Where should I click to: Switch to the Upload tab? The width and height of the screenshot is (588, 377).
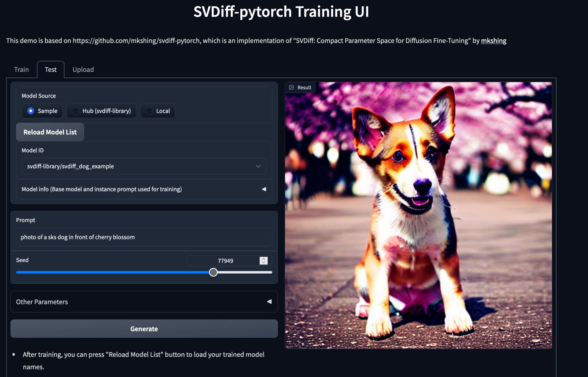pos(83,69)
